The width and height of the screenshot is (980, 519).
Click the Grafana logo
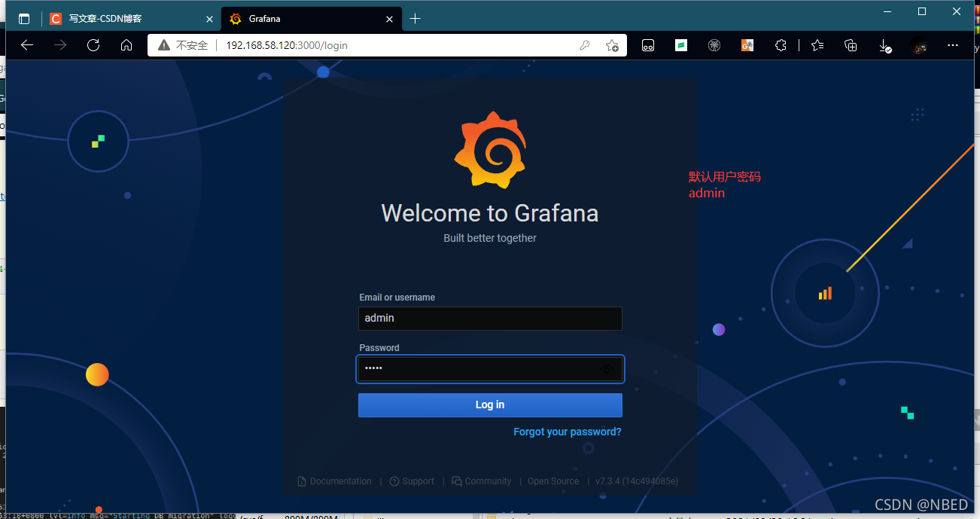tap(490, 149)
